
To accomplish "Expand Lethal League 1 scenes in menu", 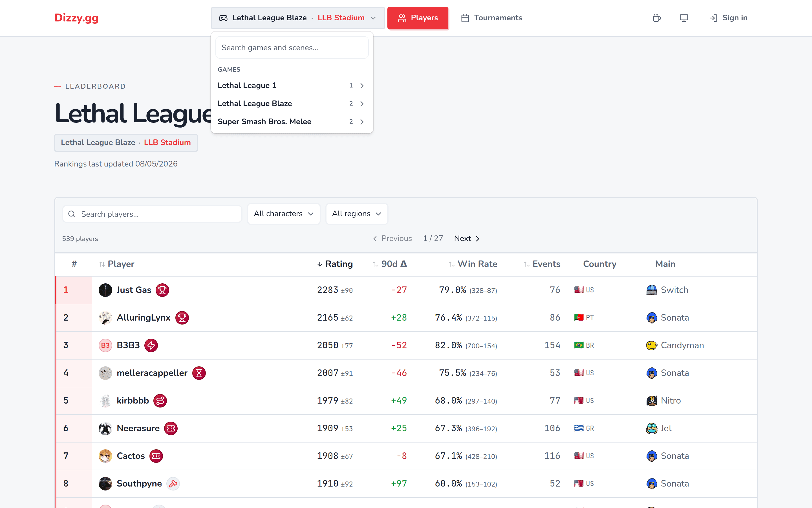I will tap(292, 85).
